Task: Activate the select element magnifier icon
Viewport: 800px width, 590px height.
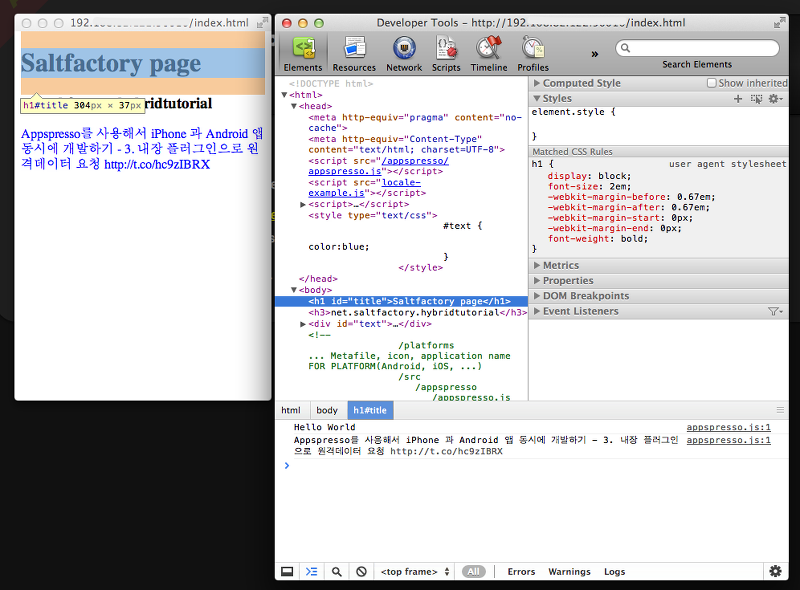Action: (337, 572)
